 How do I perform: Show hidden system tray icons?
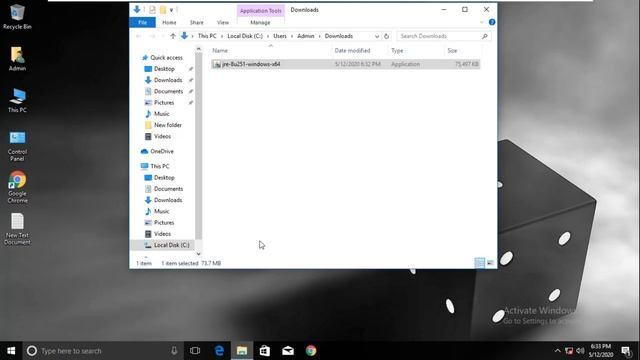557,351
